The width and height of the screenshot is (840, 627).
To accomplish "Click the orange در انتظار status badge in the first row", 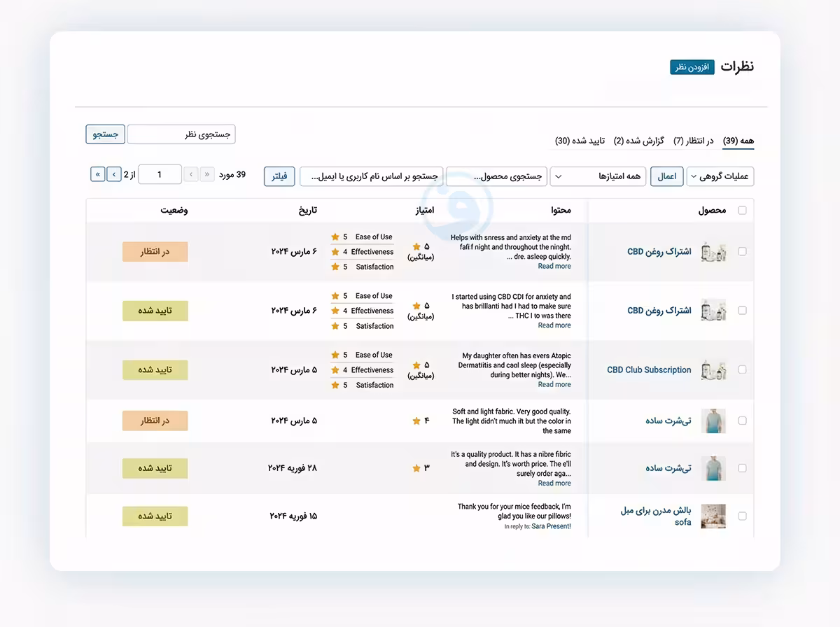I will point(155,251).
